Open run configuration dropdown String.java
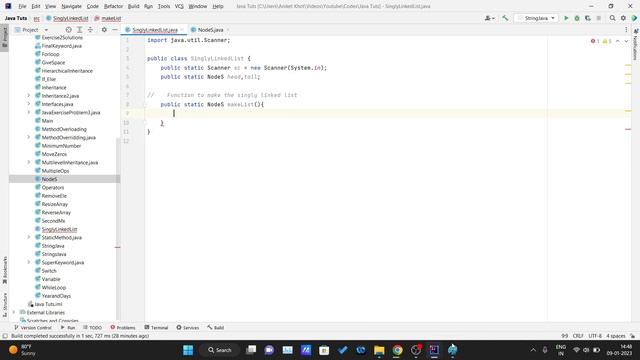The height and width of the screenshot is (360, 640). pos(536,18)
